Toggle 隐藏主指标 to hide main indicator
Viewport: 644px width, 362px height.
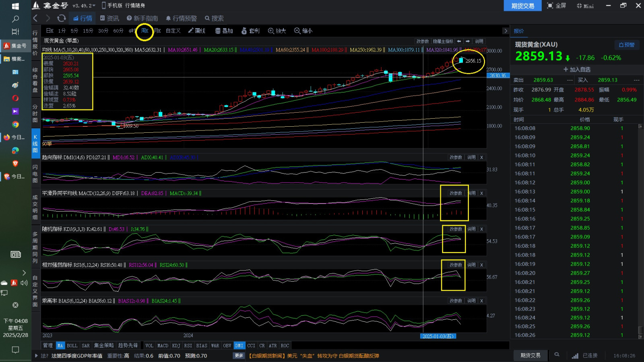443,41
